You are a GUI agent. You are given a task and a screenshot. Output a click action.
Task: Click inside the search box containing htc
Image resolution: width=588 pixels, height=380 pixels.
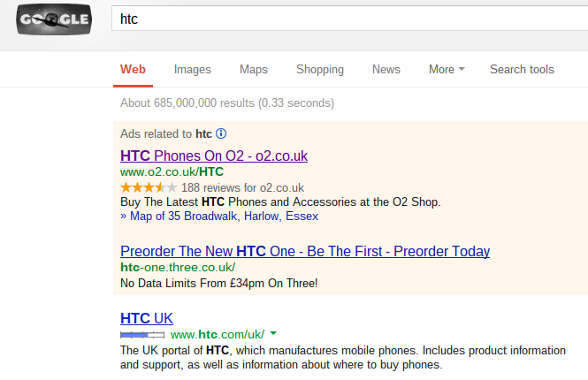click(x=349, y=19)
